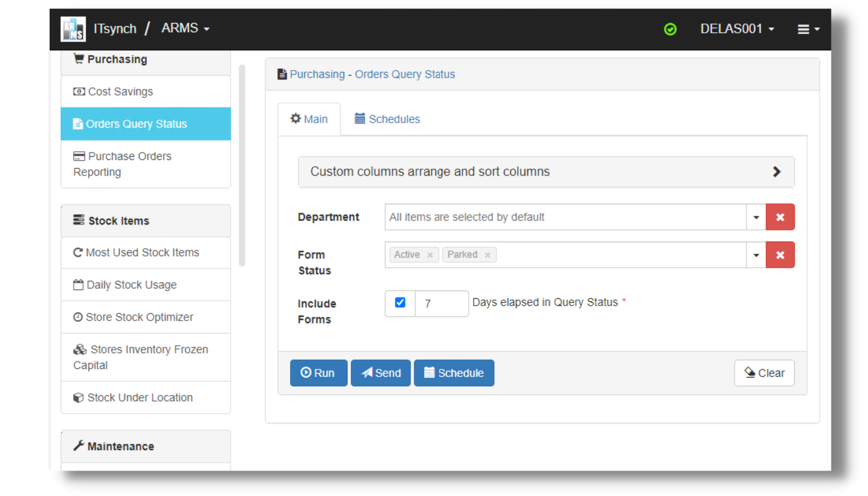Edit the days elapsed input field

[441, 303]
